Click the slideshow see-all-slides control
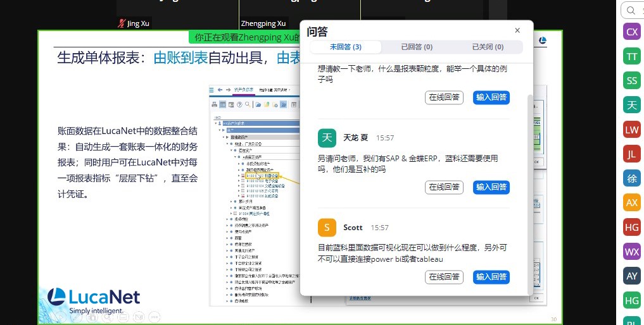 click(x=92, y=317)
